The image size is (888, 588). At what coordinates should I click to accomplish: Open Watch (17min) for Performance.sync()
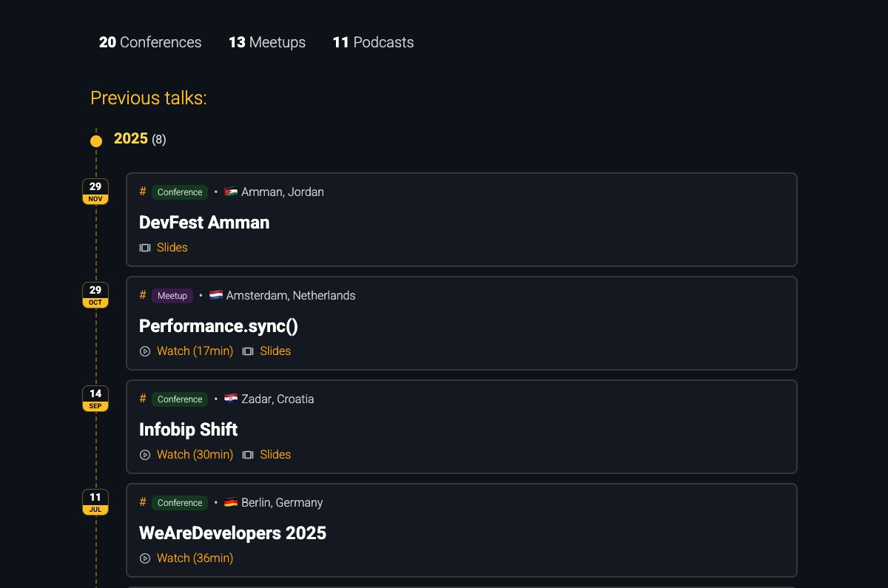[x=195, y=351]
